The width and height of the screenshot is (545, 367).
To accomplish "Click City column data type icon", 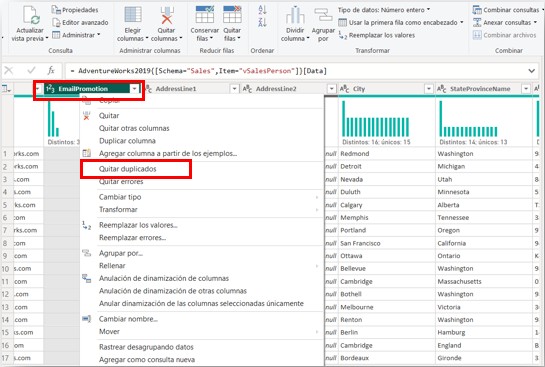I will pyautogui.click(x=345, y=89).
